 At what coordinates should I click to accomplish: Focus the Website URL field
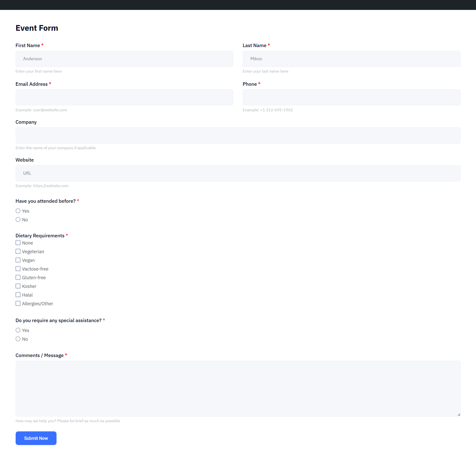238,173
